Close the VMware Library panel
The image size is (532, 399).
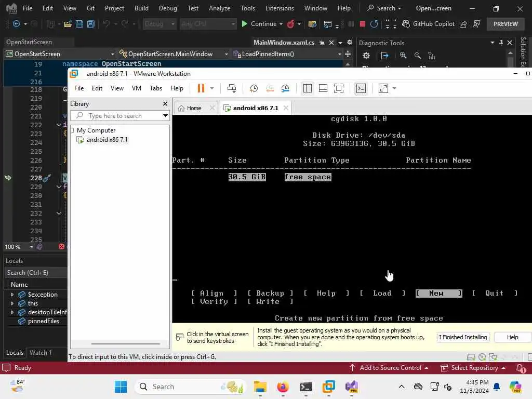[x=165, y=104]
